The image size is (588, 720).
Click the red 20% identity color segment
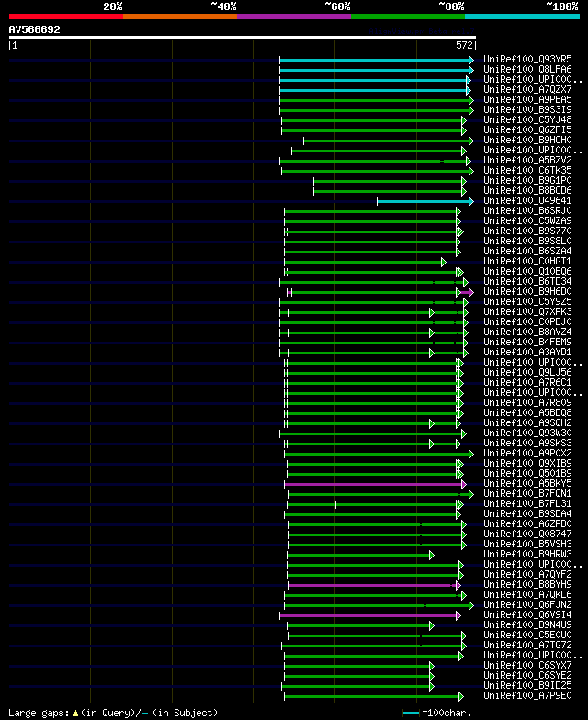[66, 17]
